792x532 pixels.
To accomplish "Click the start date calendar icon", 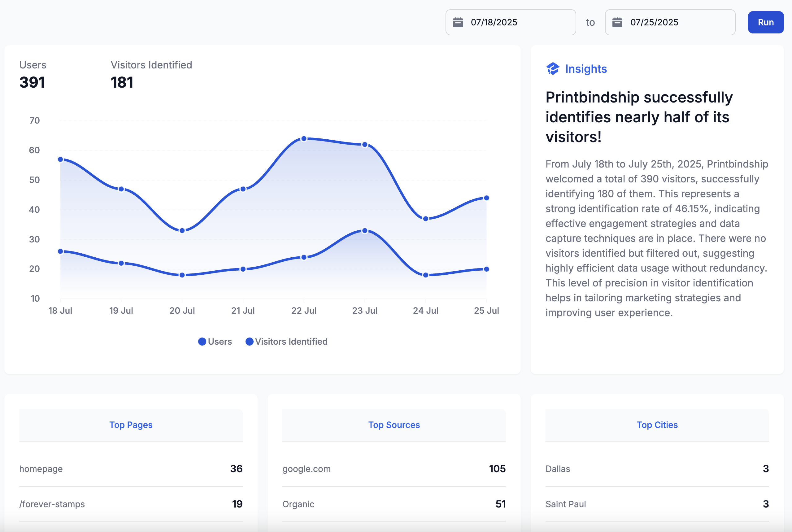I will (458, 22).
